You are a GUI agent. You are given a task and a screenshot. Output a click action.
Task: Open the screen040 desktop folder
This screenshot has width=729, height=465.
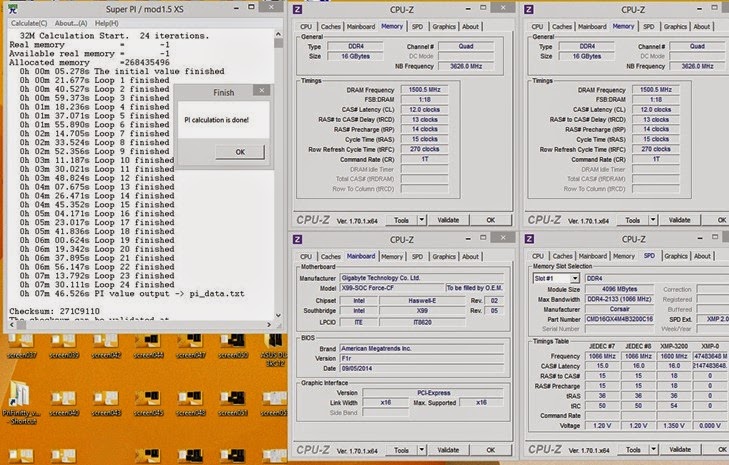pyautogui.click(x=63, y=398)
